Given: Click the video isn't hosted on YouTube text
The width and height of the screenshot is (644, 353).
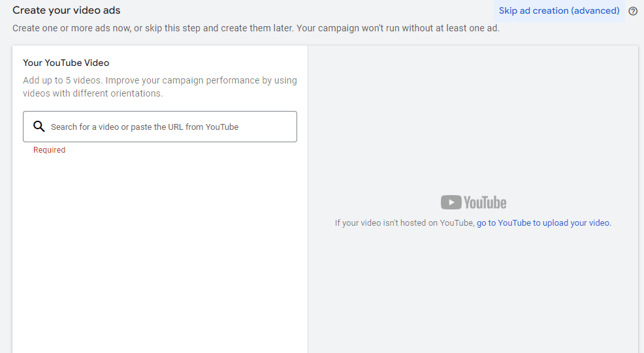Looking at the screenshot, I should pos(404,223).
